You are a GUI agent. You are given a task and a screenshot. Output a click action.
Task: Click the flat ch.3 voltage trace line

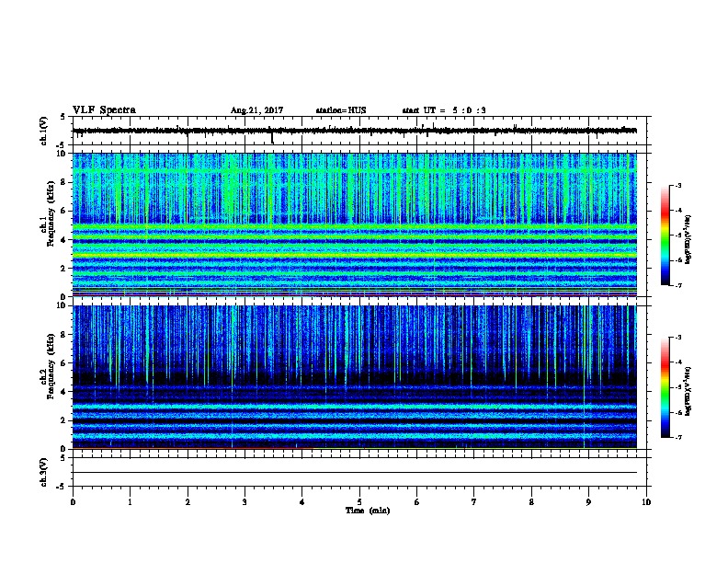tap(355, 473)
